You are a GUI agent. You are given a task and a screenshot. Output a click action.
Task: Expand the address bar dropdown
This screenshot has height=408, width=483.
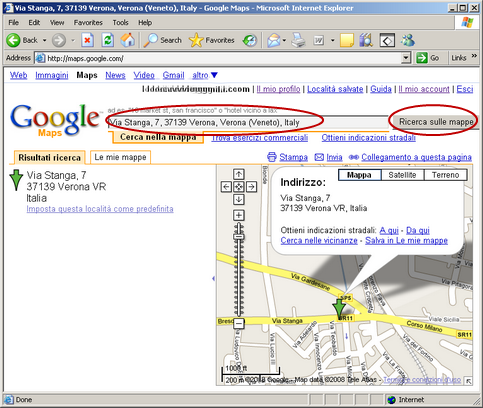pos(406,58)
